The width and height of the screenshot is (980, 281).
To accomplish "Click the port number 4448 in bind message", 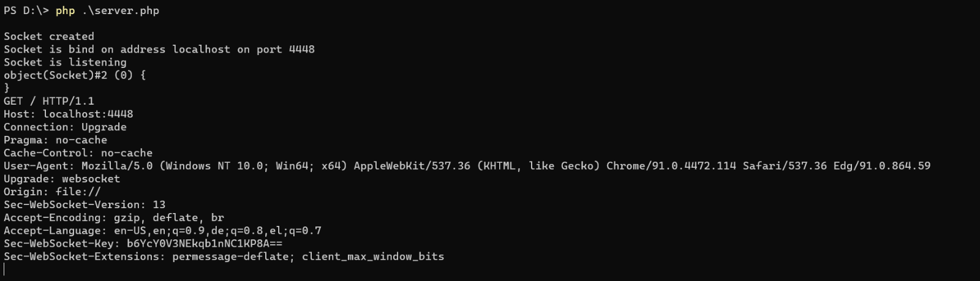I will (x=301, y=49).
